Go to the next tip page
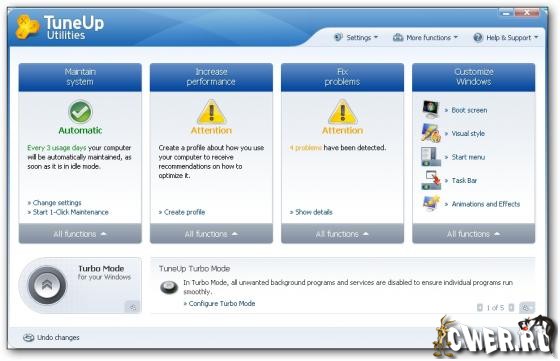The image size is (560, 361). tap(511, 307)
